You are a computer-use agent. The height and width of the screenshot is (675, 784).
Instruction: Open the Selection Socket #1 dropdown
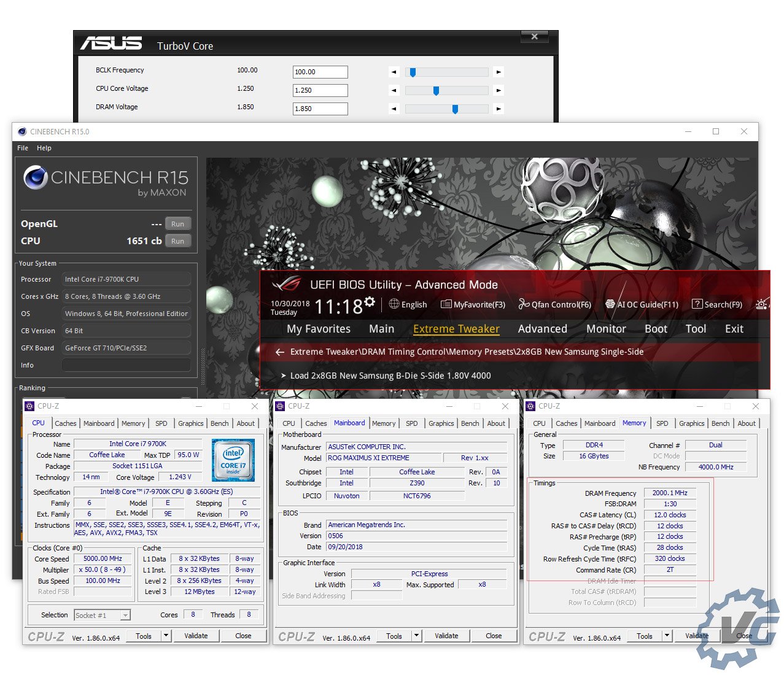pos(125,615)
